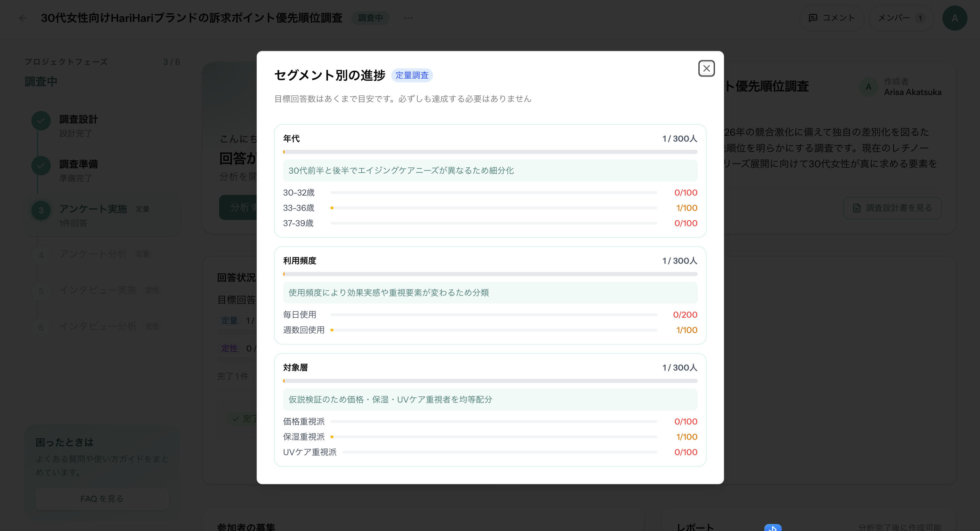The width and height of the screenshot is (980, 531).
Task: Click the 37-39歳 segment row label
Action: tap(298, 223)
